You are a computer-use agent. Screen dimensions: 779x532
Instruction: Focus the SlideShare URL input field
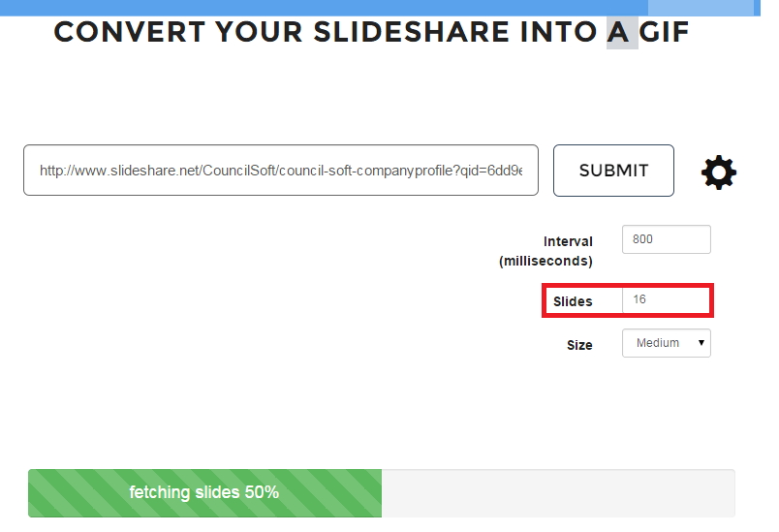(281, 170)
